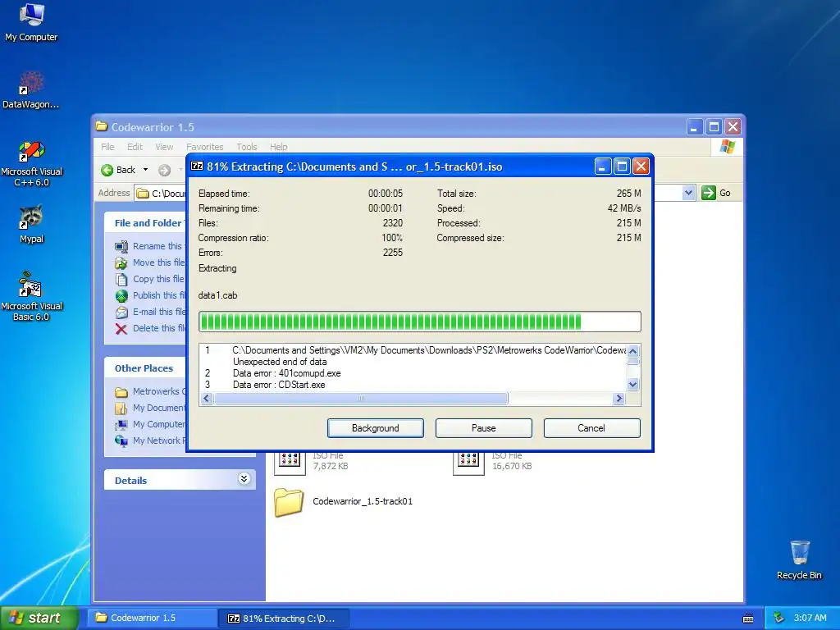840x630 pixels.
Task: Click the My Network Places icon
Action: (x=121, y=441)
